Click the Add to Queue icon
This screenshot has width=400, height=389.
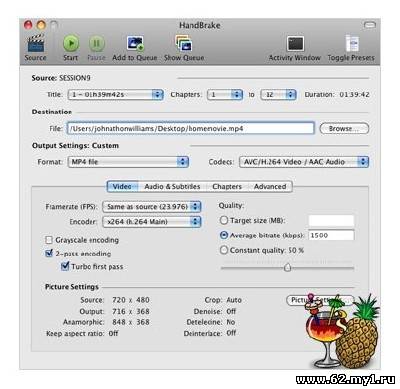click(135, 43)
